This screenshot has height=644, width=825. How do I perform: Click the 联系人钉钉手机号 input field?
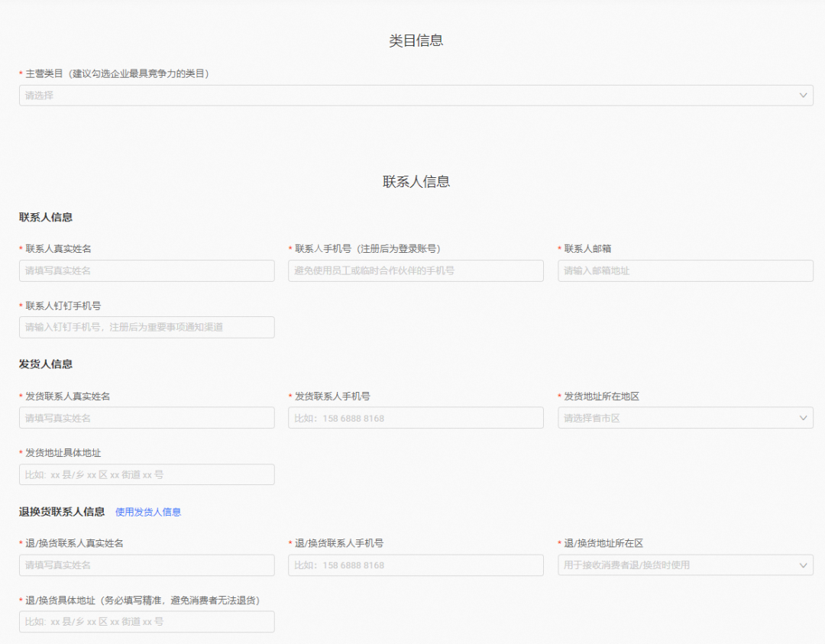[x=147, y=327]
